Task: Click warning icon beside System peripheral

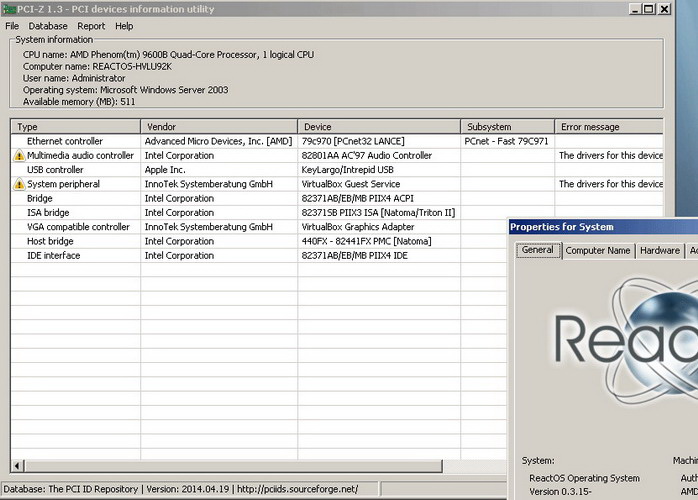Action: pyautogui.click(x=19, y=184)
